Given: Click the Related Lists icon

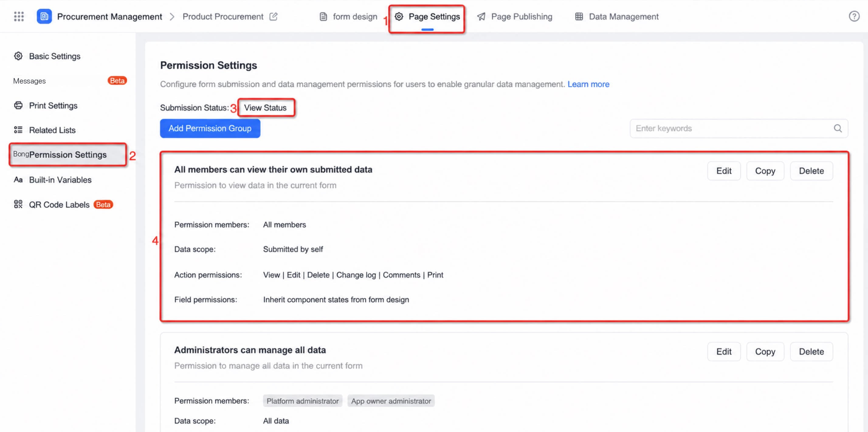Looking at the screenshot, I should point(18,130).
